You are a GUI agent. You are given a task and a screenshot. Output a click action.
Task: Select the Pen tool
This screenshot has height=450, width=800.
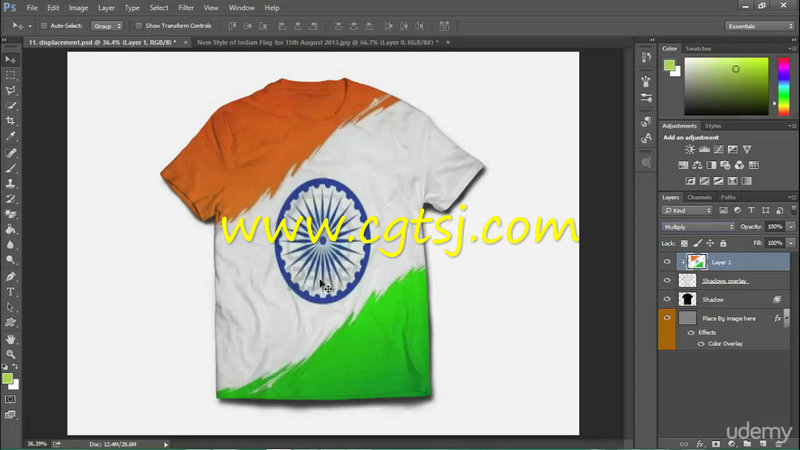(10, 276)
